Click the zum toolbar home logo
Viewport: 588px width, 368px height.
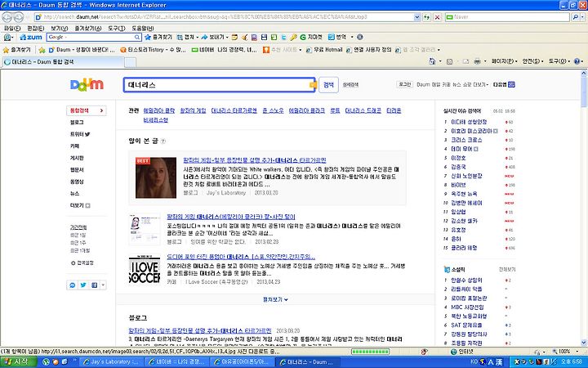[x=31, y=37]
